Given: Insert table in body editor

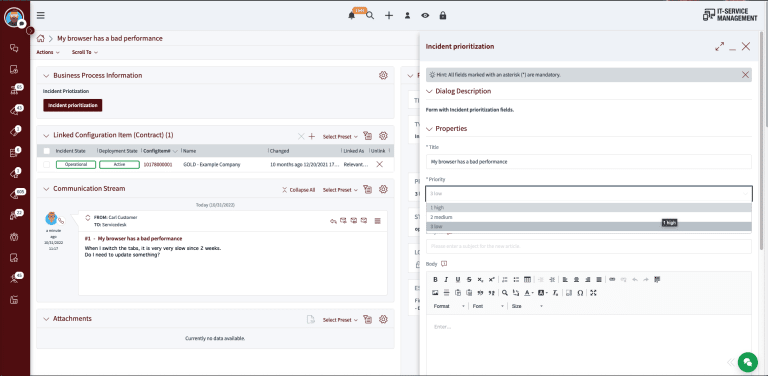Looking at the screenshot, I should [x=527, y=280].
